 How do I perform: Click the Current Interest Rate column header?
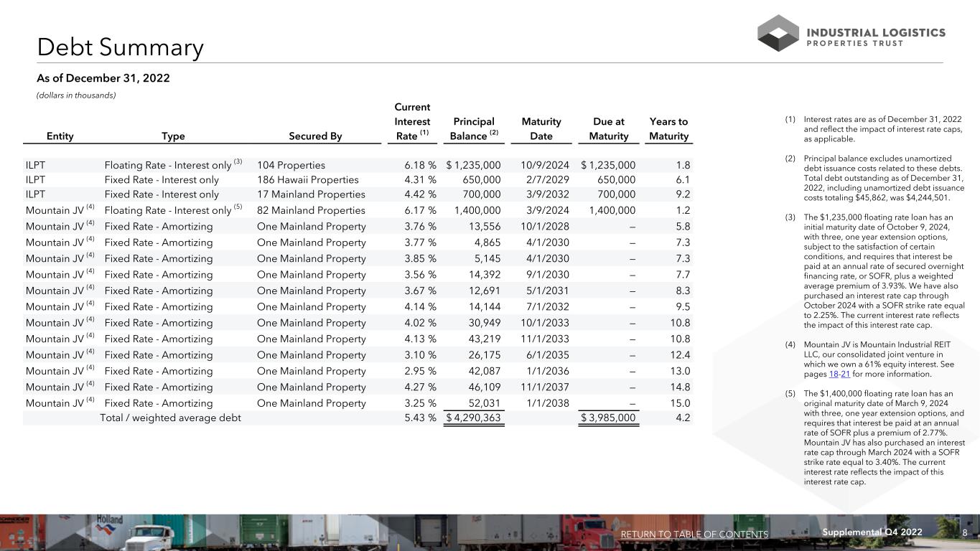[x=412, y=121]
